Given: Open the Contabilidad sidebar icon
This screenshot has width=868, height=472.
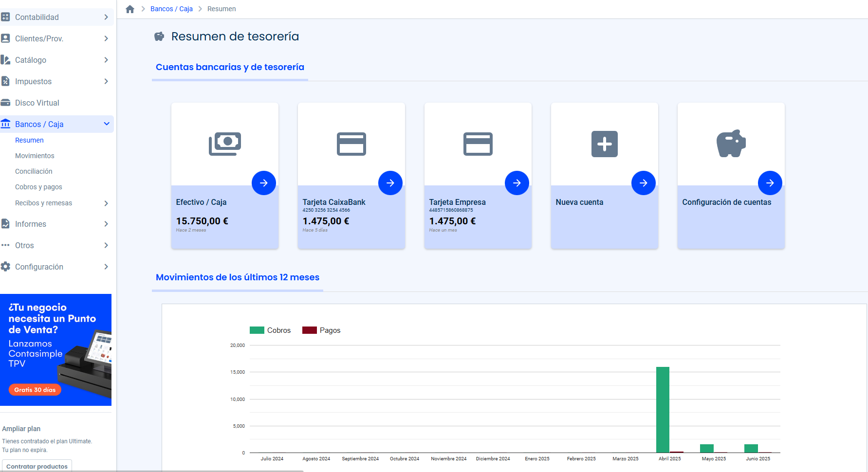Looking at the screenshot, I should 5,17.
